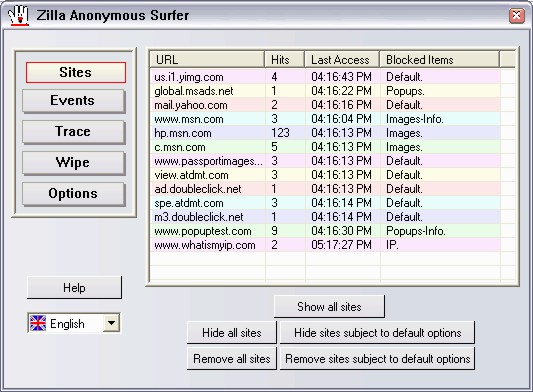Open the English language dropdown arrow

[x=111, y=323]
